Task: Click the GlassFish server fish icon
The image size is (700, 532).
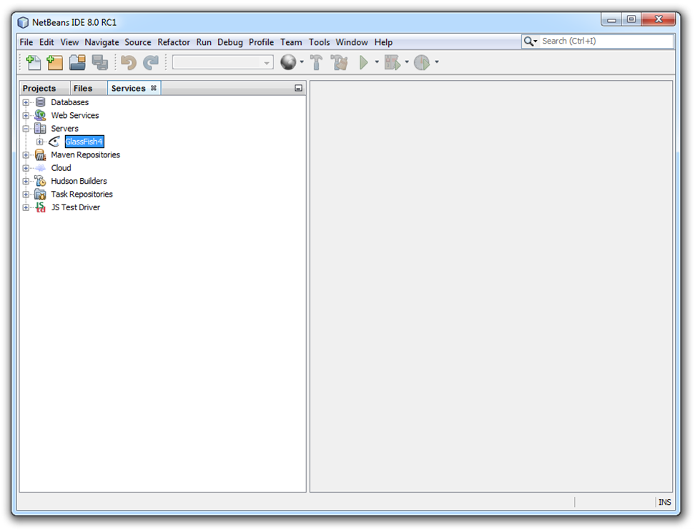Action: [x=54, y=141]
